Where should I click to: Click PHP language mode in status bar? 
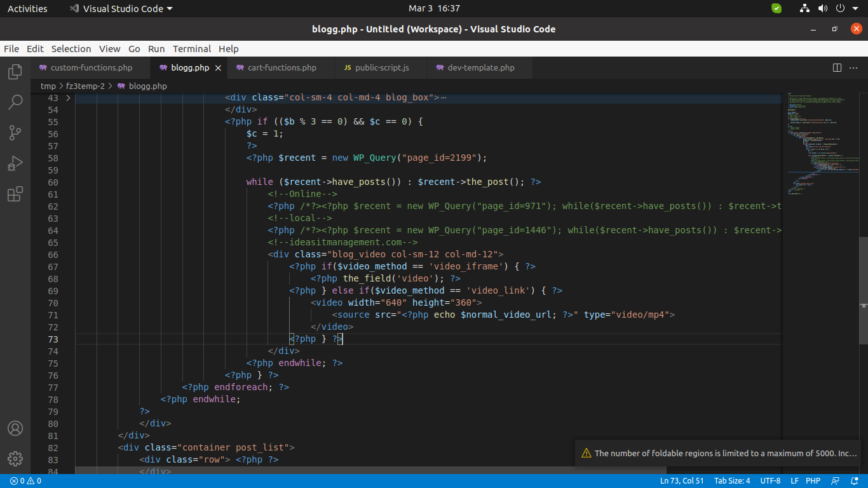tap(813, 481)
